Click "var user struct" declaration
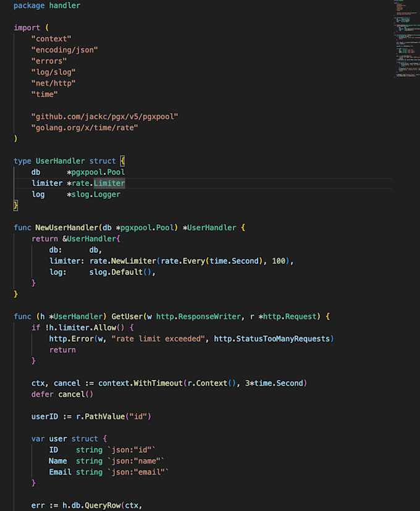The image size is (420, 511). [x=64, y=439]
